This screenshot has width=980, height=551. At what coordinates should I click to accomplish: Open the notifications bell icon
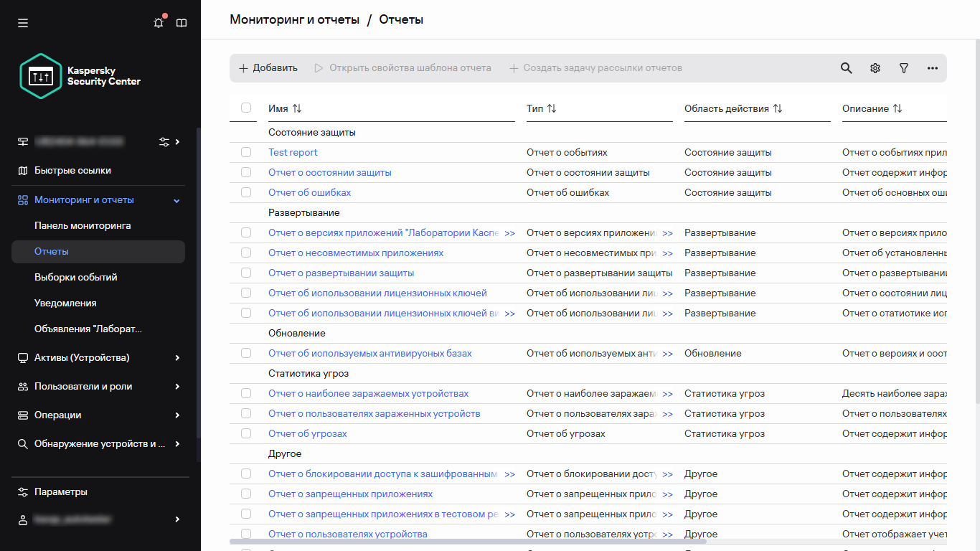pyautogui.click(x=159, y=23)
